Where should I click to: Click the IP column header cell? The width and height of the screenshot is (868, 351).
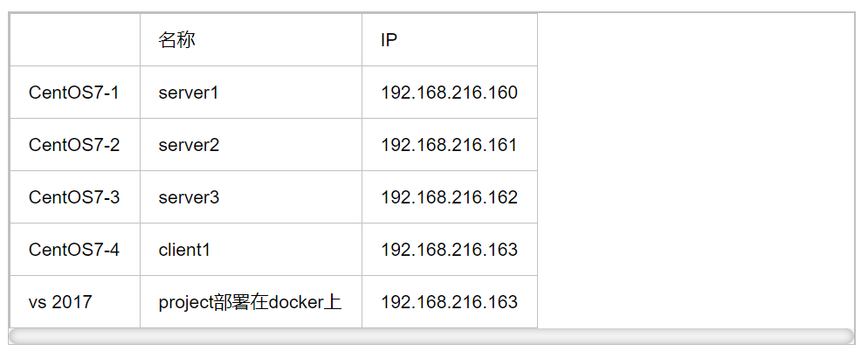tap(389, 40)
